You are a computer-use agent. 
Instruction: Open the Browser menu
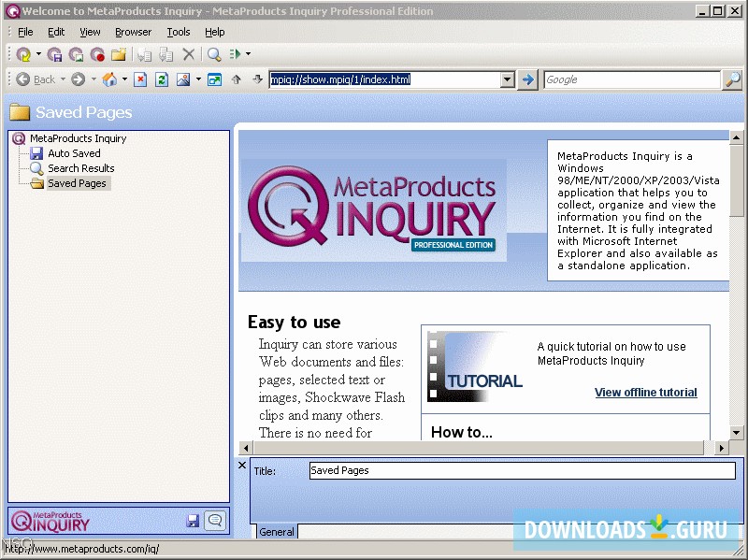click(x=133, y=32)
